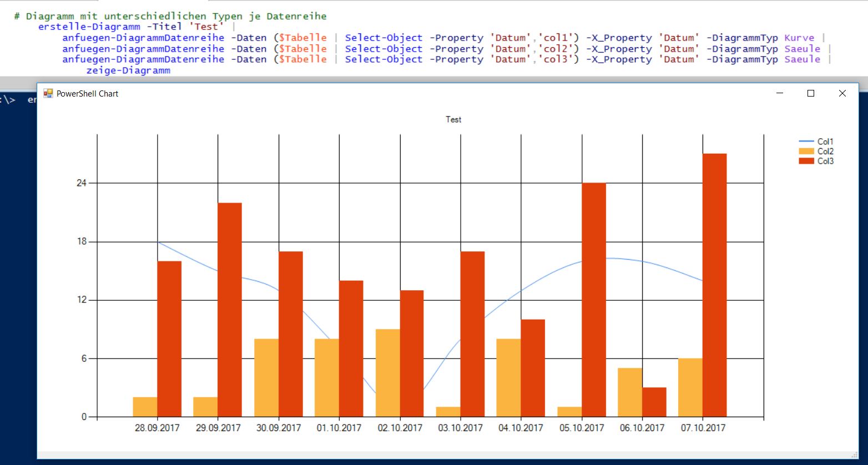The height and width of the screenshot is (465, 868).
Task: Click the orange Col2 bar for 06.10.2017
Action: (630, 392)
